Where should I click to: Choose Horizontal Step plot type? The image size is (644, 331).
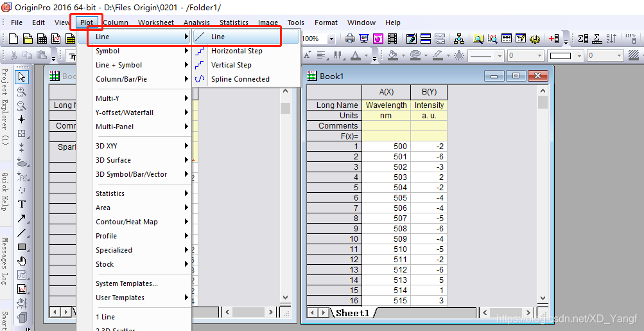coord(247,51)
